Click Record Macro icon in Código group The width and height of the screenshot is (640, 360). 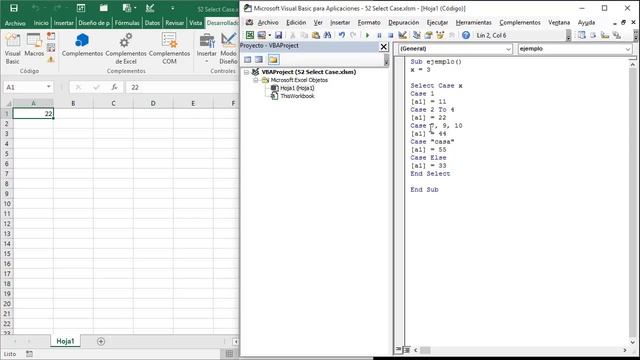click(51, 36)
